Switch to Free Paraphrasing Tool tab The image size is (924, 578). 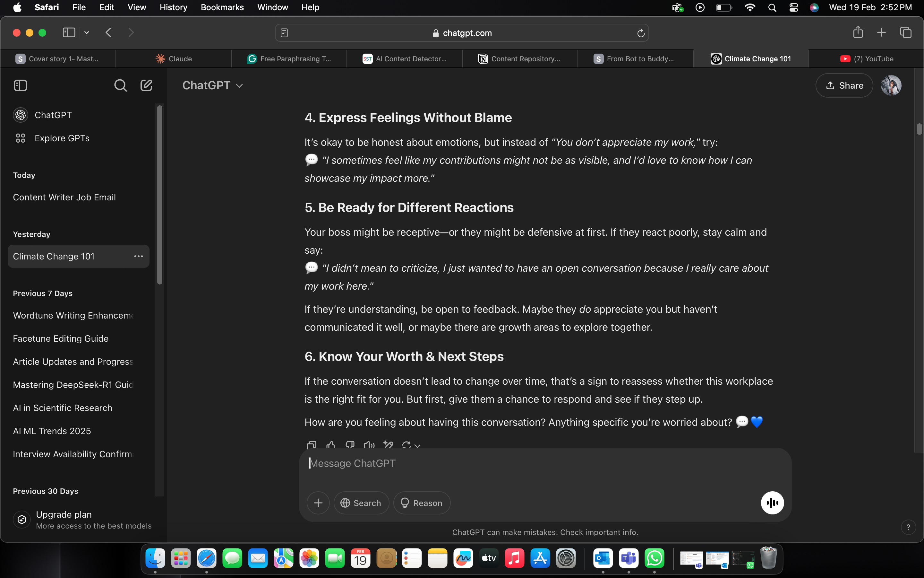click(x=289, y=59)
